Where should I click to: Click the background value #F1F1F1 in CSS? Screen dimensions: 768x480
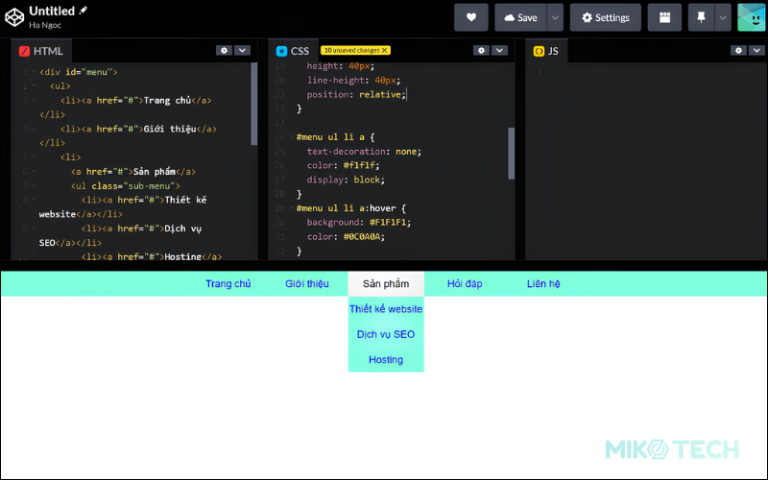tap(388, 222)
